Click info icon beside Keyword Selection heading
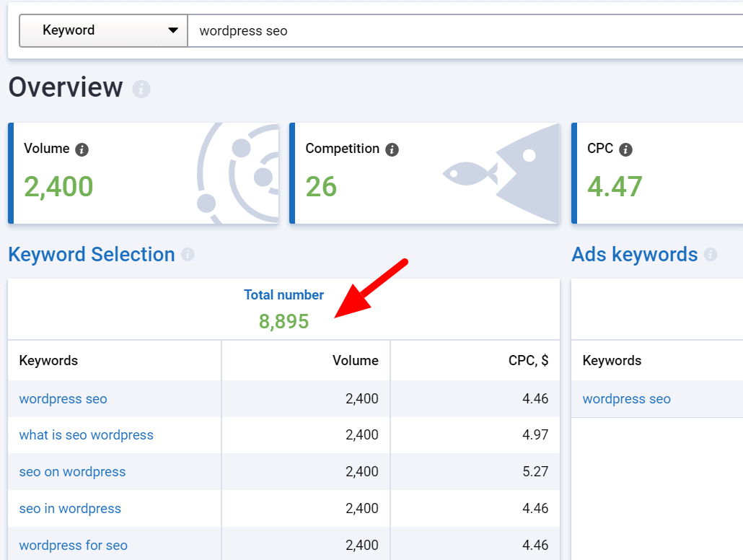The height and width of the screenshot is (560, 743). 188,255
